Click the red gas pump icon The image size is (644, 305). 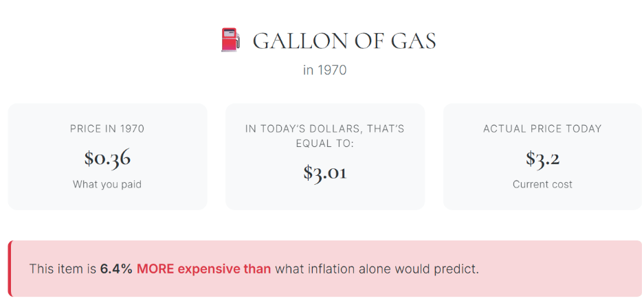(230, 40)
